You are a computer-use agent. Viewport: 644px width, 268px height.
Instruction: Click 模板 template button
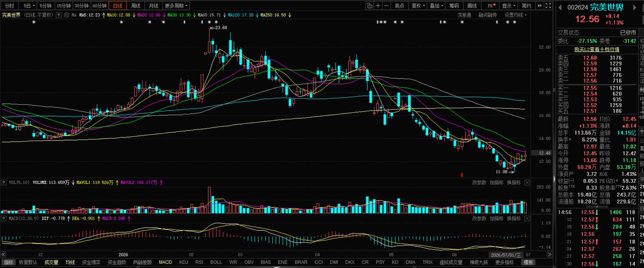pos(528,262)
